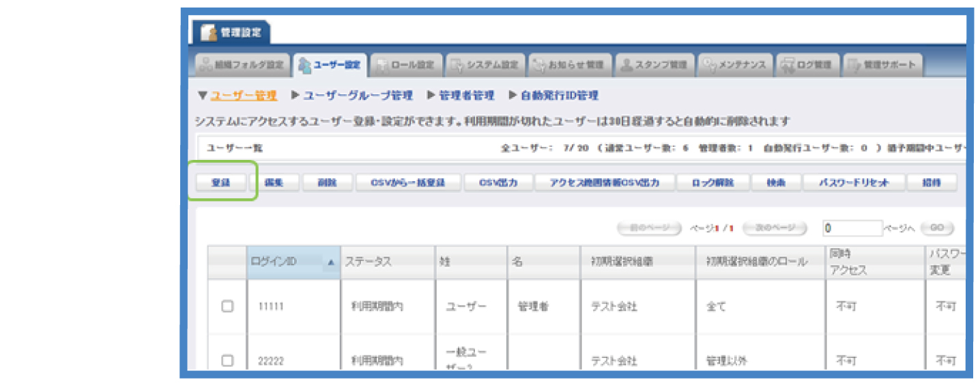Screen dimensions: 980x384
Task: Click the CSV出力 button
Action: coord(498,183)
